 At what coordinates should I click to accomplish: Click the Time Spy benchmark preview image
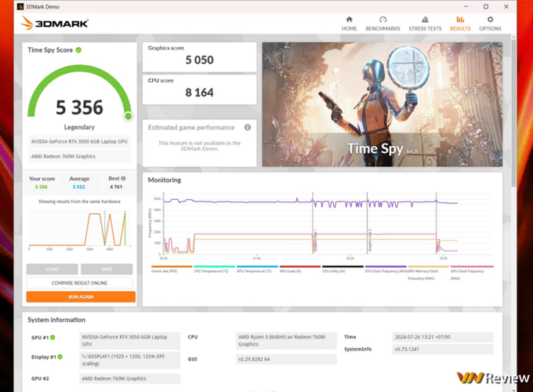[x=382, y=104]
